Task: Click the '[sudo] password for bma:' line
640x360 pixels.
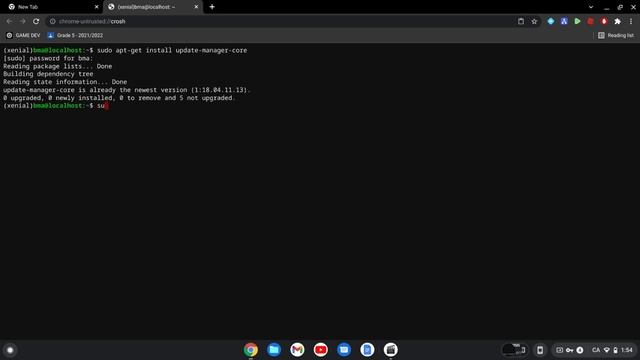Action: [x=48, y=58]
